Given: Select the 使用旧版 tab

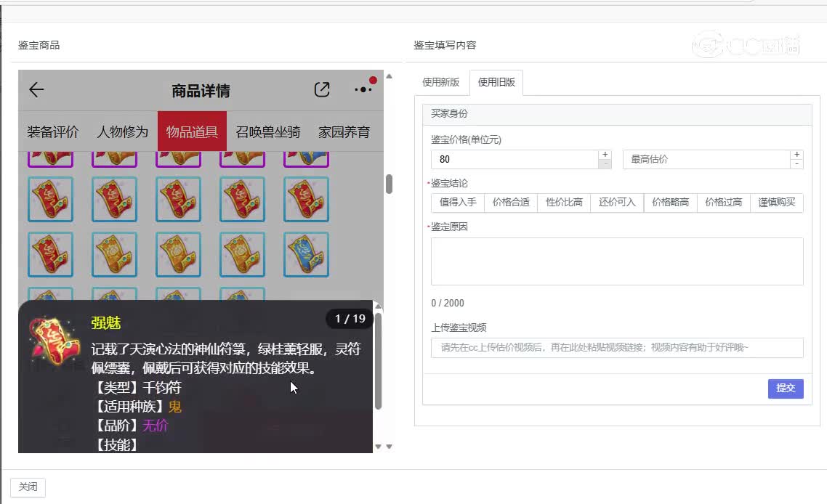Looking at the screenshot, I should 496,82.
